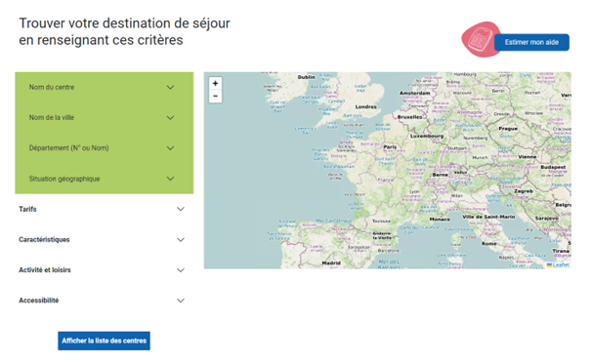Click Madrid label on the map
The image size is (591, 364).
click(x=331, y=263)
